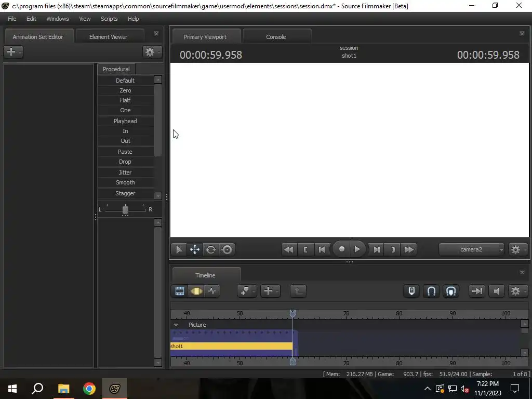Screen dimensions: 532x399
Task: Click the left-right balance slider handle
Action: click(125, 210)
